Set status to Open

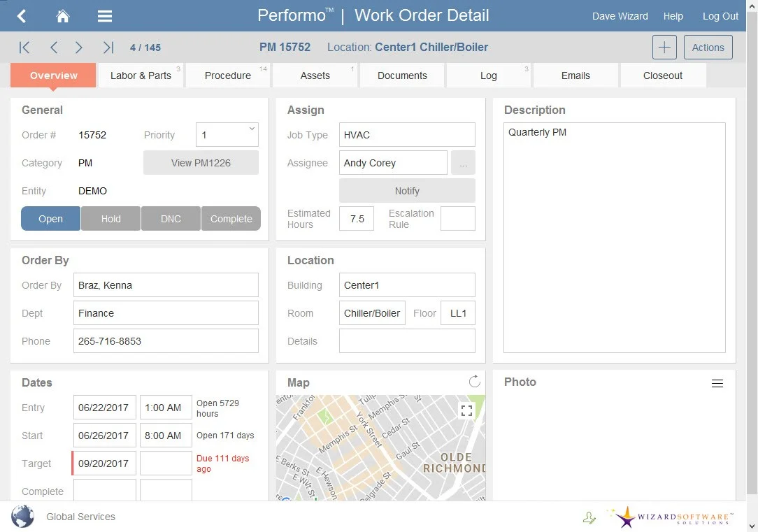click(x=51, y=219)
